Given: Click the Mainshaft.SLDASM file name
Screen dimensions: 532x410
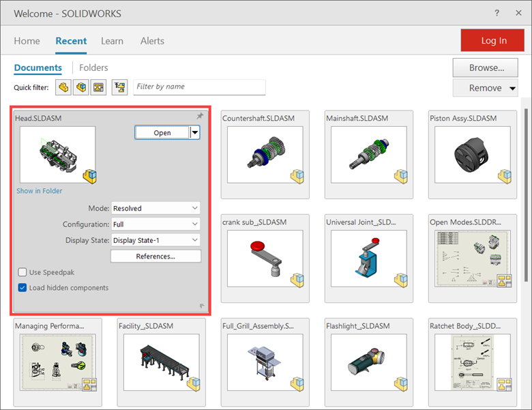Looking at the screenshot, I should tap(357, 119).
